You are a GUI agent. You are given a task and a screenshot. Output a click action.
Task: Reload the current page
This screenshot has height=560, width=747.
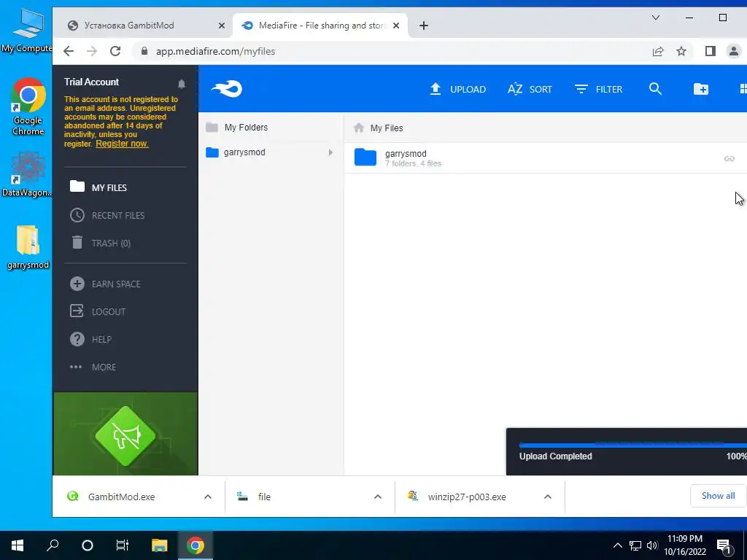(115, 52)
